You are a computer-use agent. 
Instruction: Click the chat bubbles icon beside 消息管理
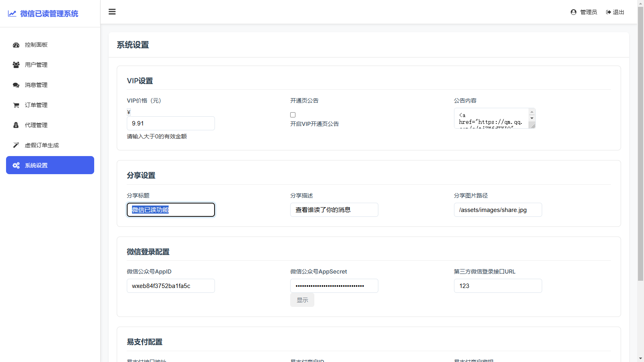[16, 85]
